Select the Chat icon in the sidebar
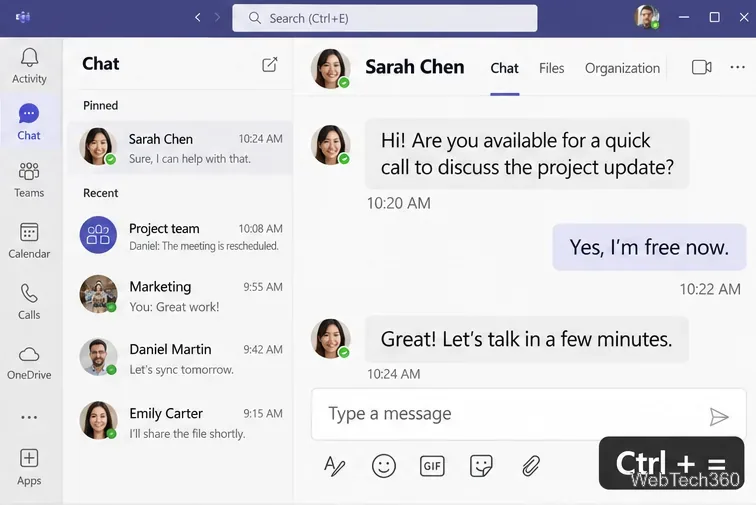Screen dimensions: 756x505 [x=29, y=122]
